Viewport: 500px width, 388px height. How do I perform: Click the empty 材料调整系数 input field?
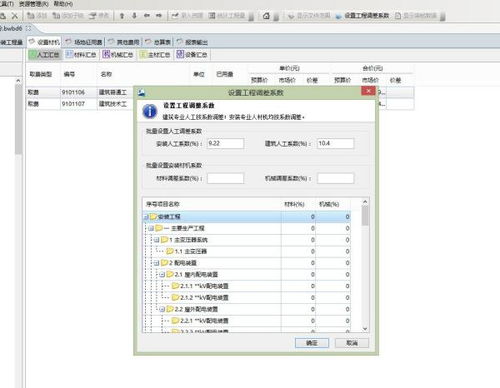[x=225, y=178]
